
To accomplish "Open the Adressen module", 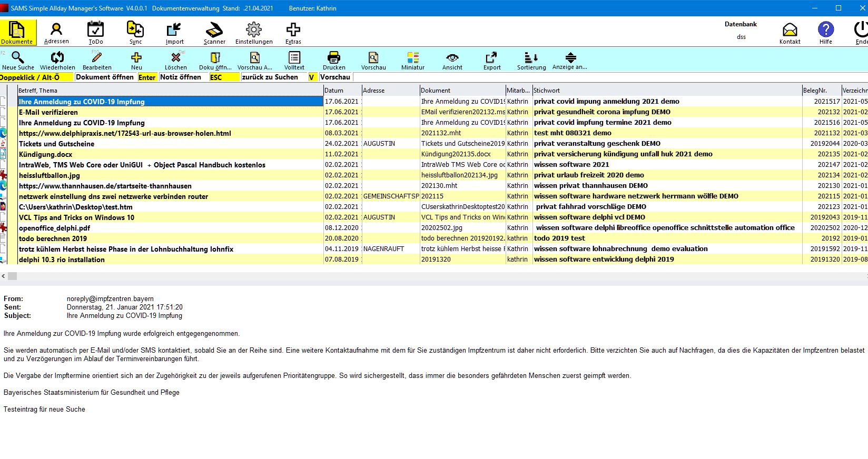I will (56, 33).
